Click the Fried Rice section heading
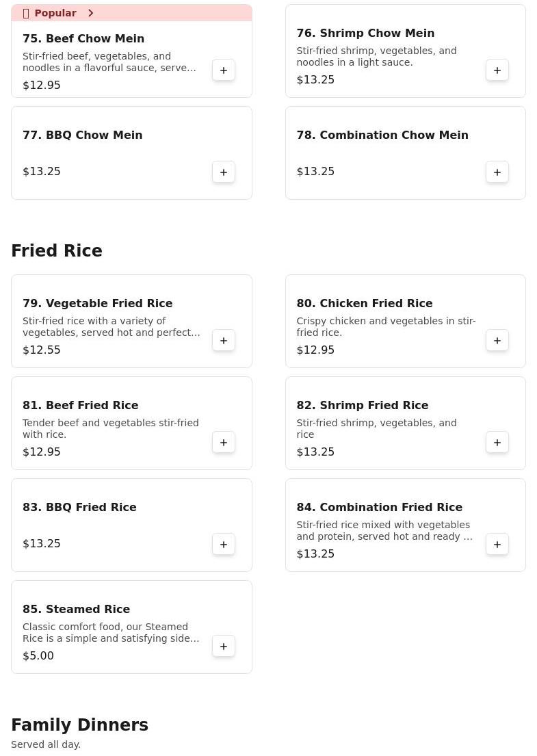The width and height of the screenshot is (537, 756). [x=57, y=251]
